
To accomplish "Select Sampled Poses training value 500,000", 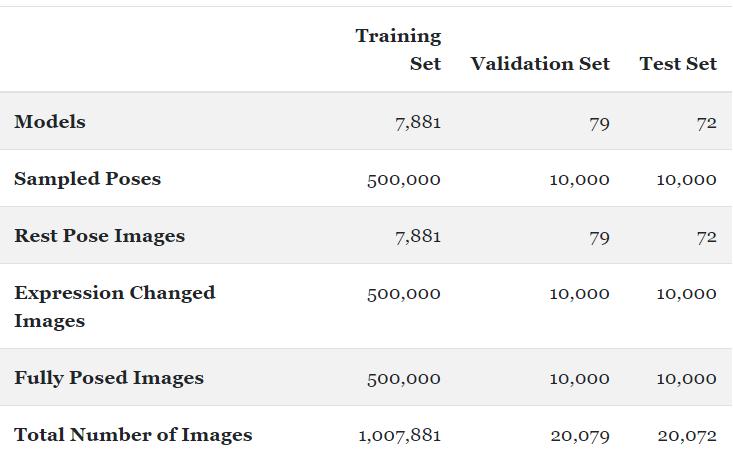I will point(403,180).
